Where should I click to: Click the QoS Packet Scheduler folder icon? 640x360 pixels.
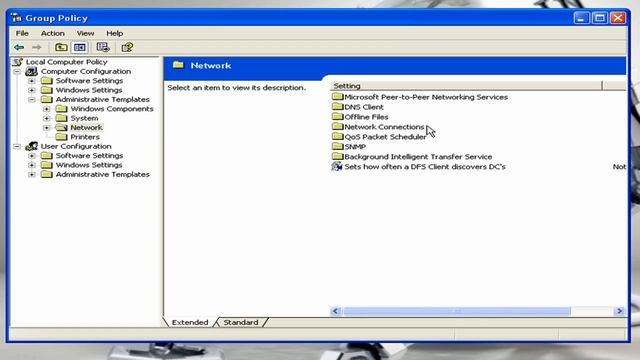click(338, 136)
